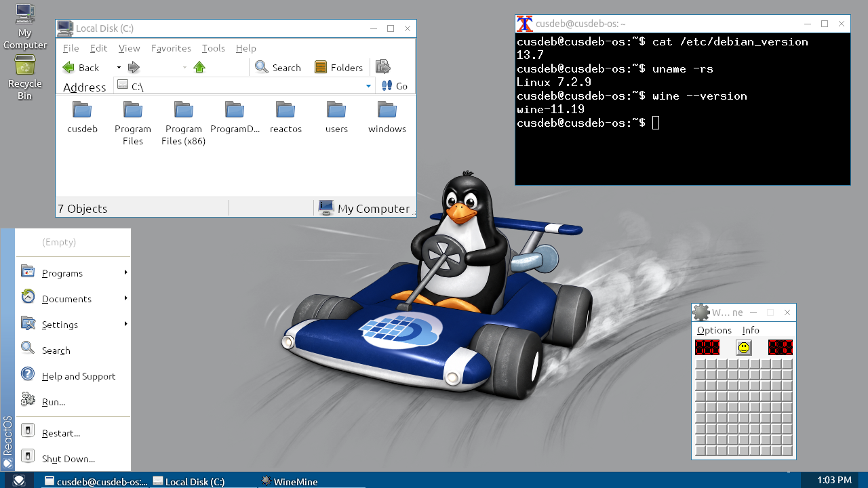The width and height of the screenshot is (868, 488).
Task: Choose Shut Down... from the Start menu
Action: pos(73,458)
